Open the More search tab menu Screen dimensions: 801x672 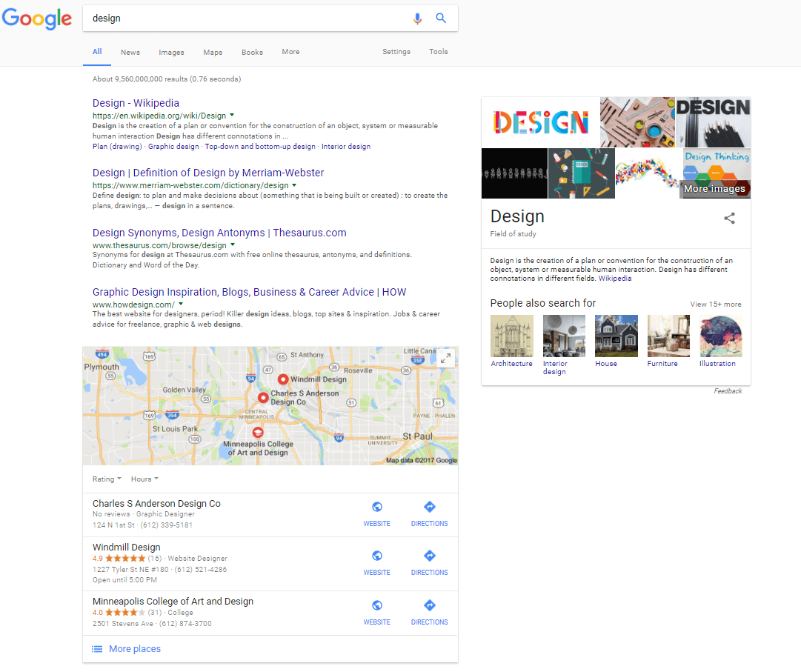(290, 52)
